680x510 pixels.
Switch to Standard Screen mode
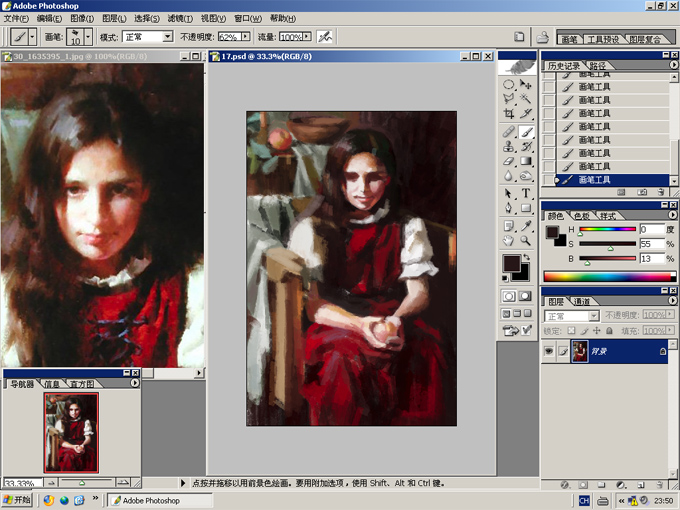pos(506,314)
